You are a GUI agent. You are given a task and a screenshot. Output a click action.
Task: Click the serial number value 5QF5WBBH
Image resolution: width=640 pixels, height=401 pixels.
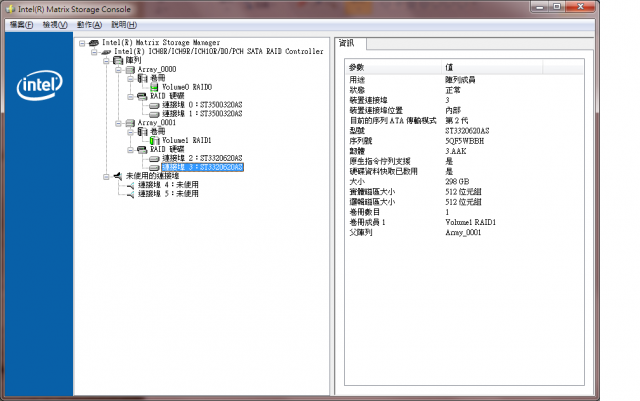(x=464, y=141)
